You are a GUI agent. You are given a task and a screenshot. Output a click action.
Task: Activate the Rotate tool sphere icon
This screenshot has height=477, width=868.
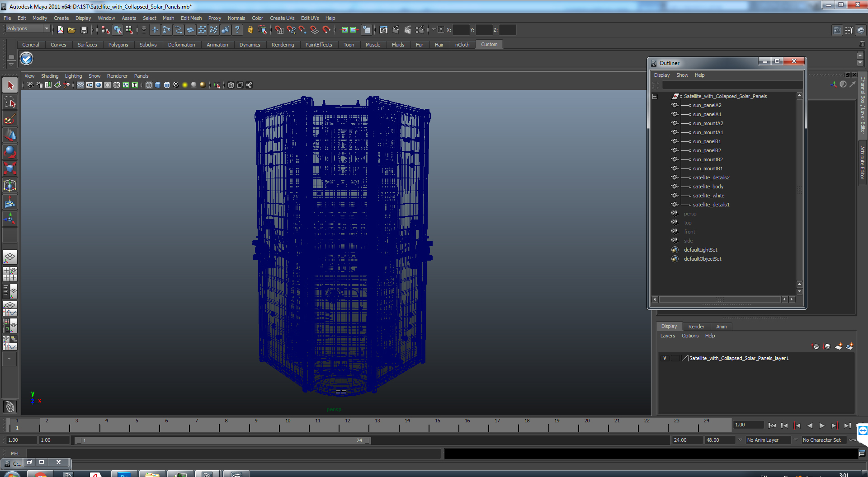pos(10,152)
